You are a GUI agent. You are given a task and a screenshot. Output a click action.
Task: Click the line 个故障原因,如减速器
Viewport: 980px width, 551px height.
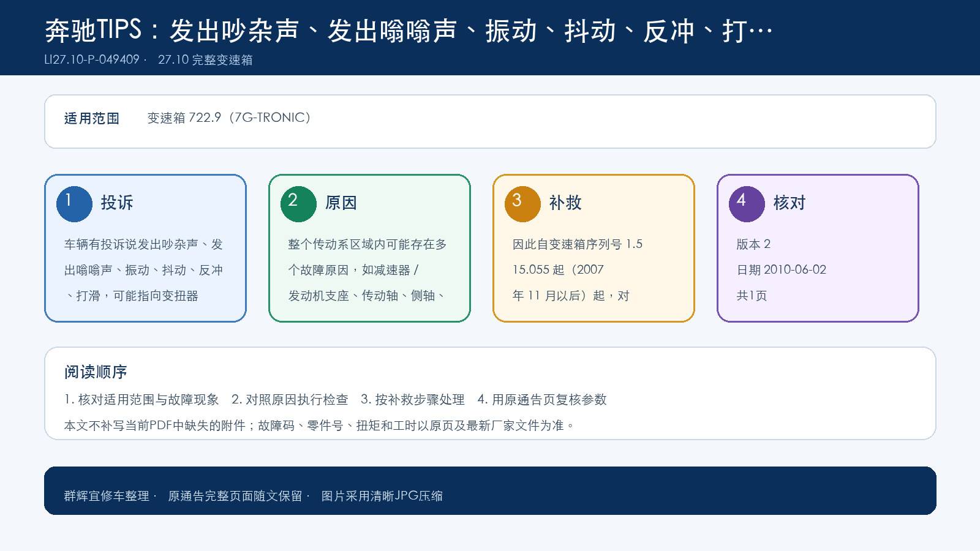point(353,270)
